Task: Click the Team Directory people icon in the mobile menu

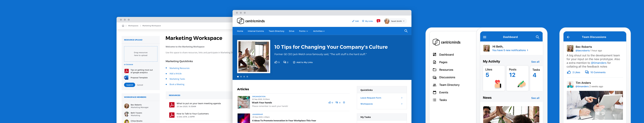Action: [434, 85]
